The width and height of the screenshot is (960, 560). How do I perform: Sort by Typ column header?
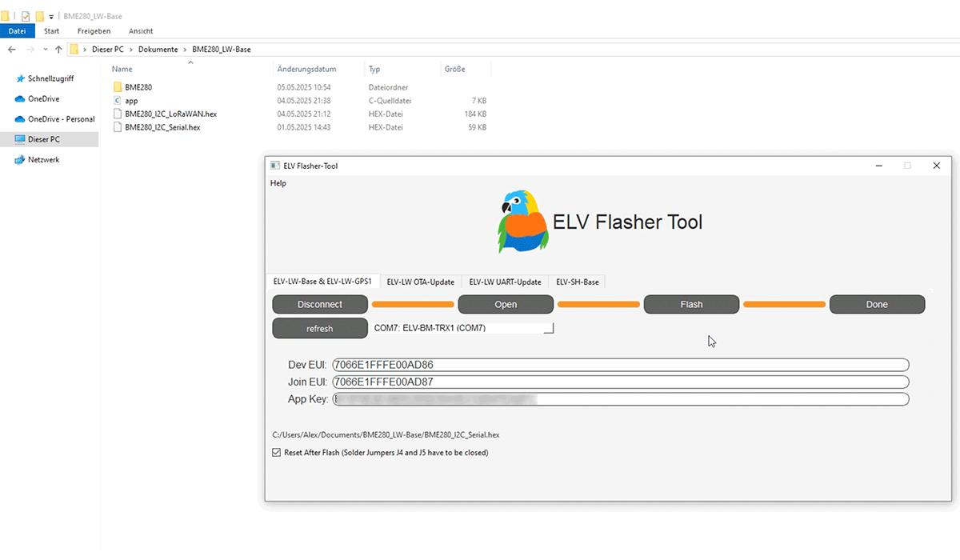(x=374, y=70)
